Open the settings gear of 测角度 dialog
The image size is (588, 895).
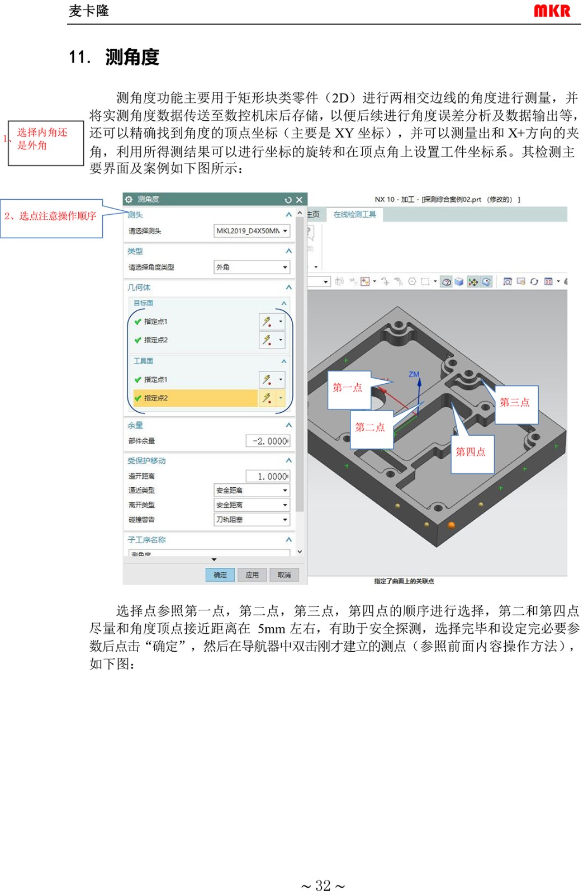pos(129,200)
